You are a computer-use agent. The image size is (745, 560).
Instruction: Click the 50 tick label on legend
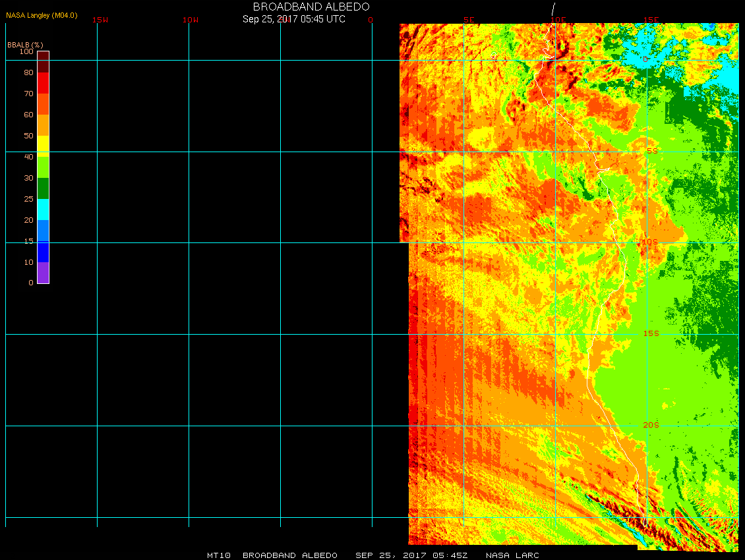coord(29,135)
